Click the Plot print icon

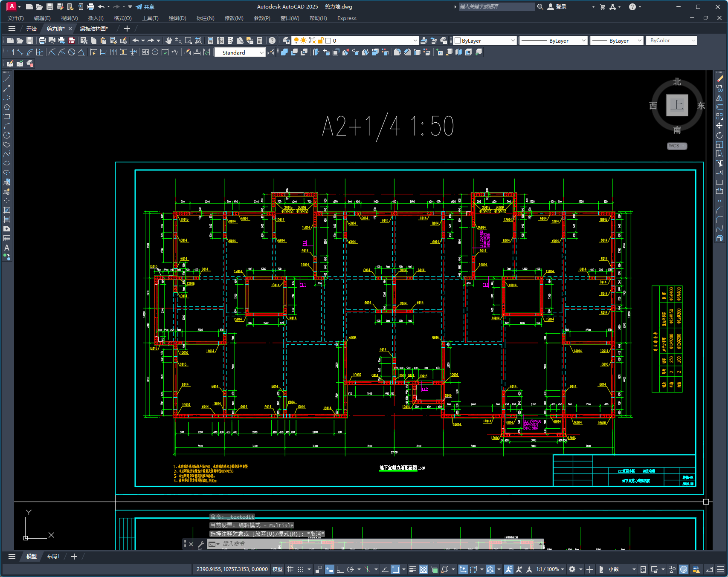pos(42,40)
